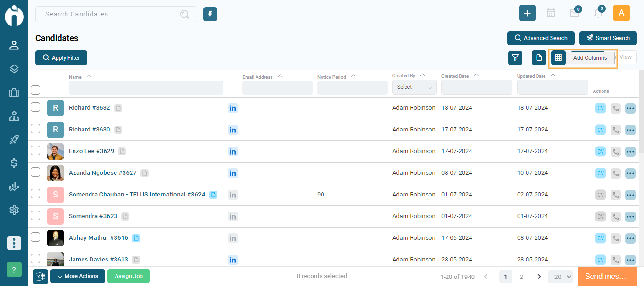Viewport: 644px width, 286px height.
Task: Open the dollar billing sidebar icon
Action: click(14, 163)
